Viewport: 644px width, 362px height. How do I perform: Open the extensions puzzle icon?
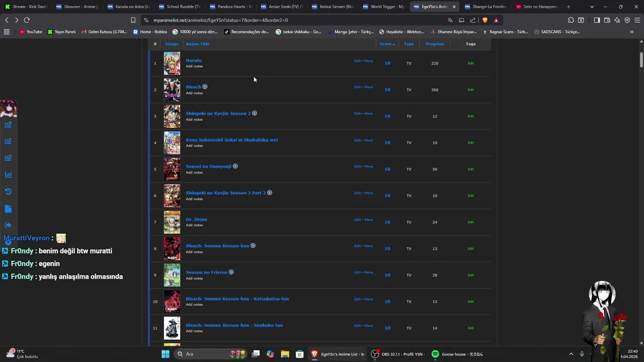[x=571, y=20]
